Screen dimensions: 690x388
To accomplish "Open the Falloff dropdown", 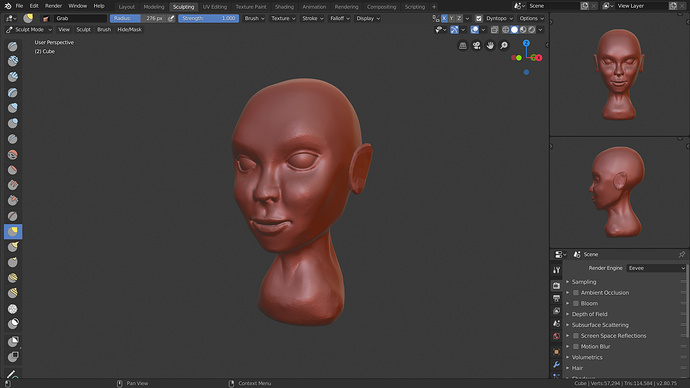I will tap(340, 18).
